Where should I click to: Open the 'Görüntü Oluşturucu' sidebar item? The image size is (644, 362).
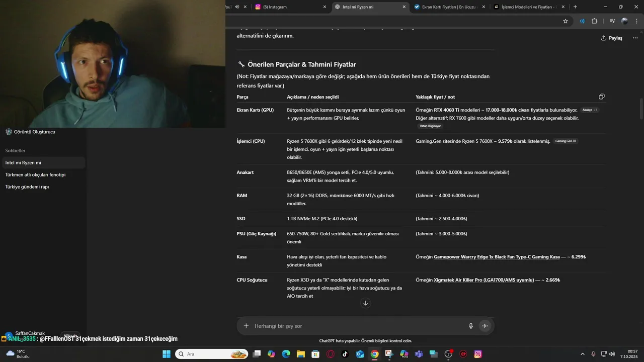[30, 132]
